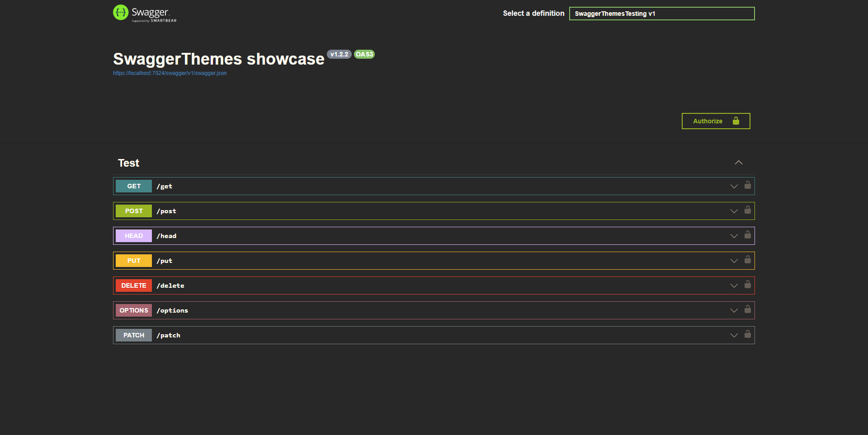868x435 pixels.
Task: Click the lock icon on /options row
Action: click(x=748, y=309)
